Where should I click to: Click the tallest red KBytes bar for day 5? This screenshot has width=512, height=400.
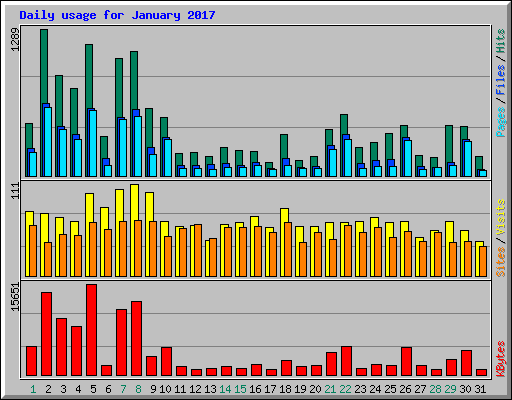[92, 330]
